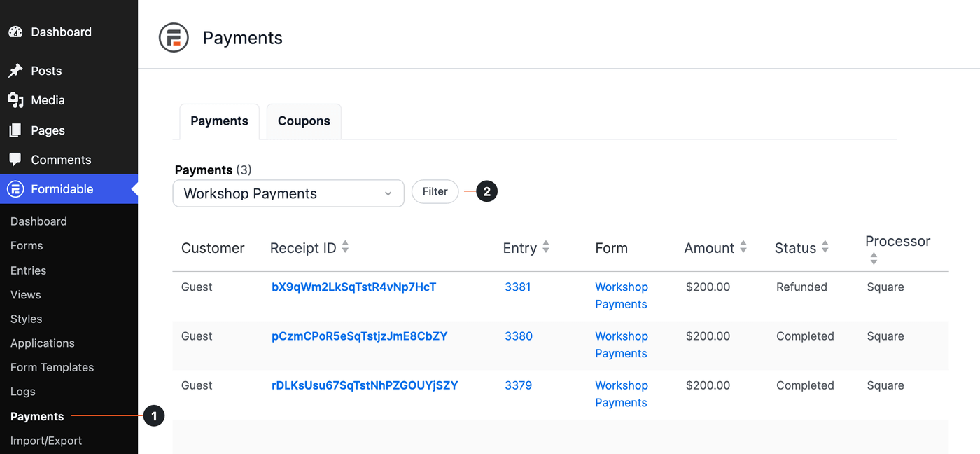Click Guest customer in entry 3380 row
Screen dimensions: 980x454
pyautogui.click(x=197, y=336)
